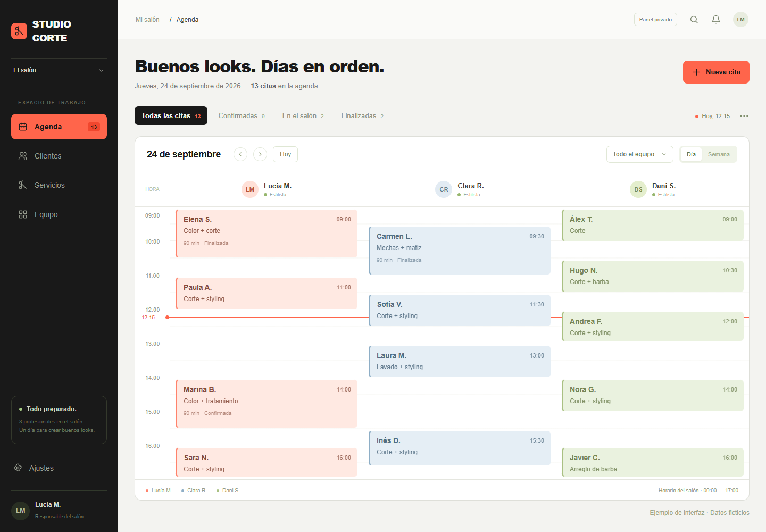Open Servicios in the sidebar
The image size is (766, 532).
59,185
